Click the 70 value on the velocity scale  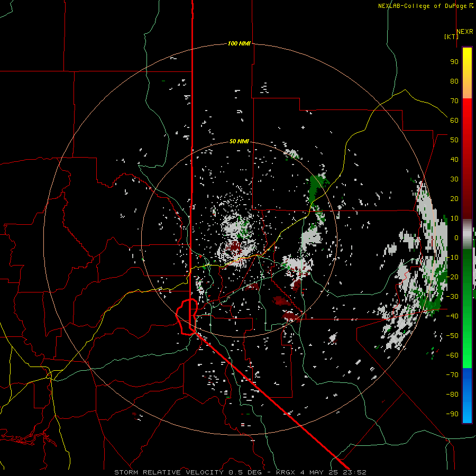click(x=454, y=101)
